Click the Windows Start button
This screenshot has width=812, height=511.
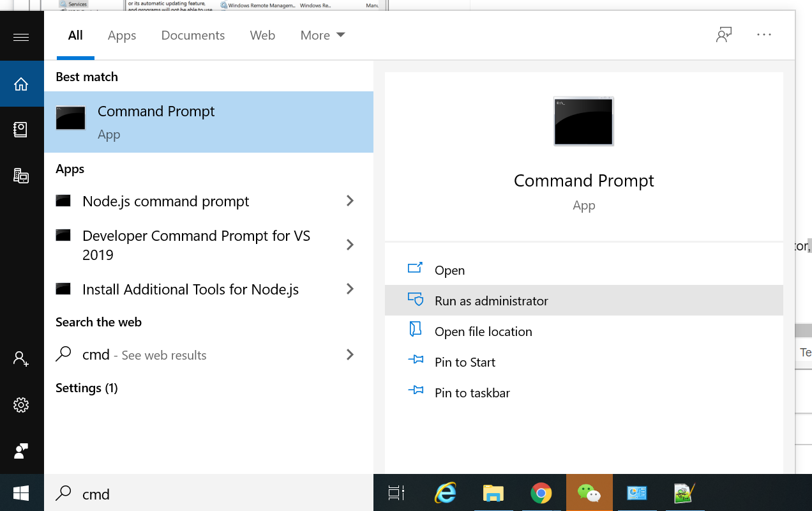(21, 493)
